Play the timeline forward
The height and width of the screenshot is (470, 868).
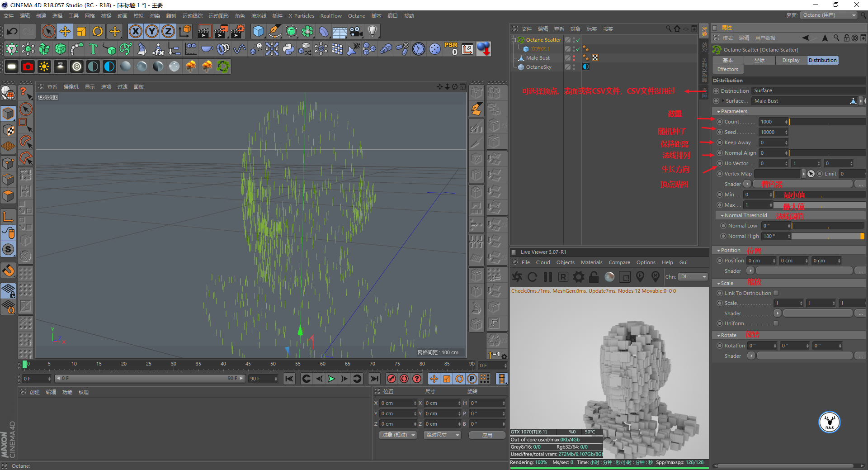(x=331, y=379)
